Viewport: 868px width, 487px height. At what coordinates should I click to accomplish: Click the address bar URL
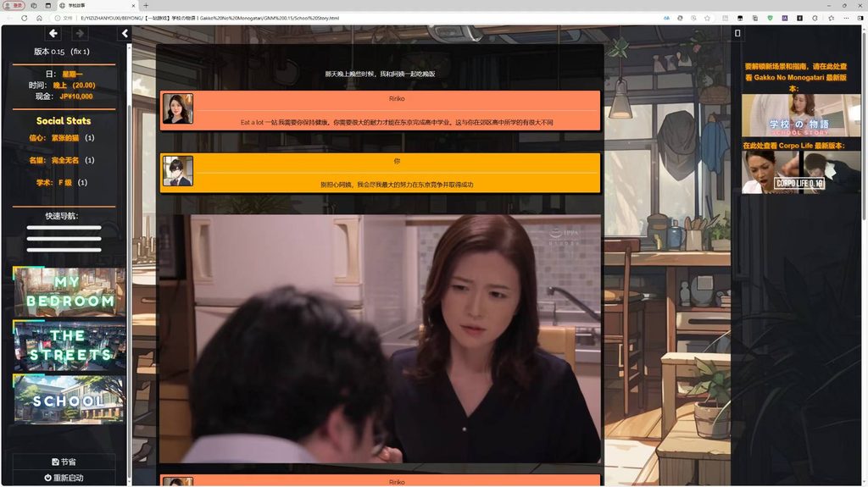pyautogui.click(x=209, y=18)
